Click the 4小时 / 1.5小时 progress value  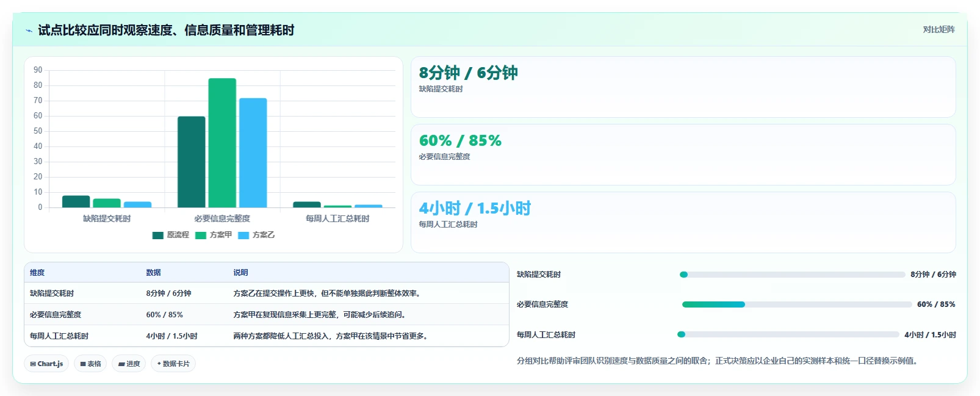pos(930,335)
